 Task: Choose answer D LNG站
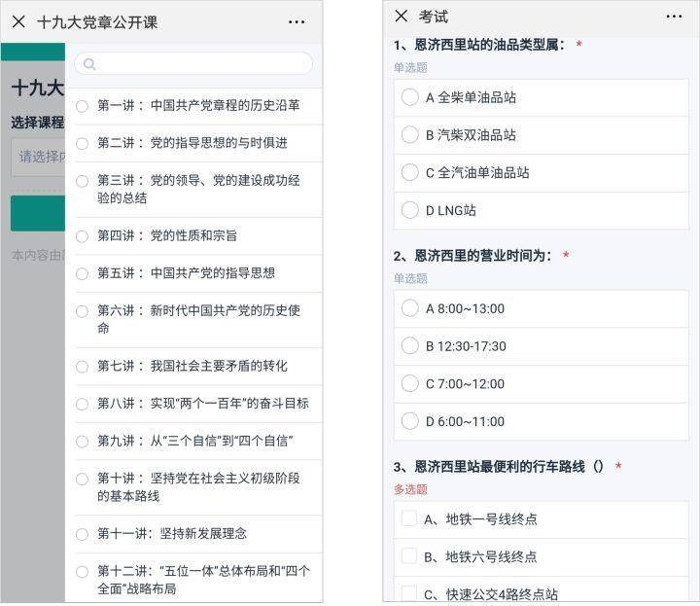pos(410,210)
